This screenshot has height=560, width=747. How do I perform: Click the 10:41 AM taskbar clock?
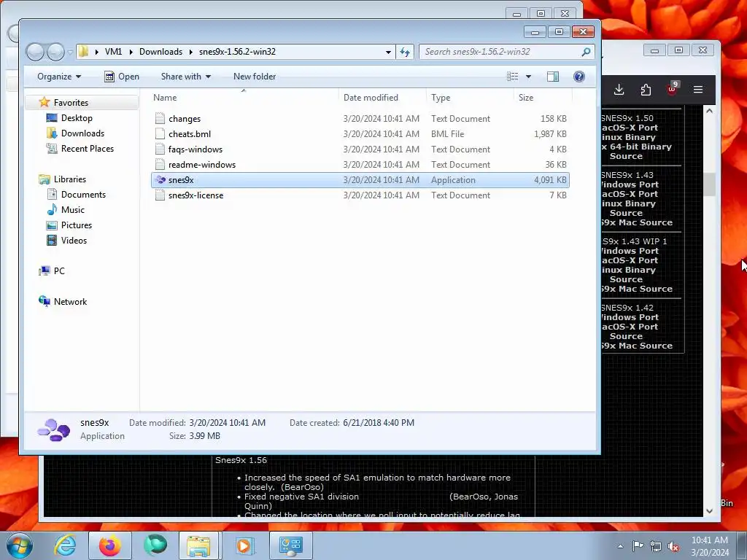tap(709, 540)
